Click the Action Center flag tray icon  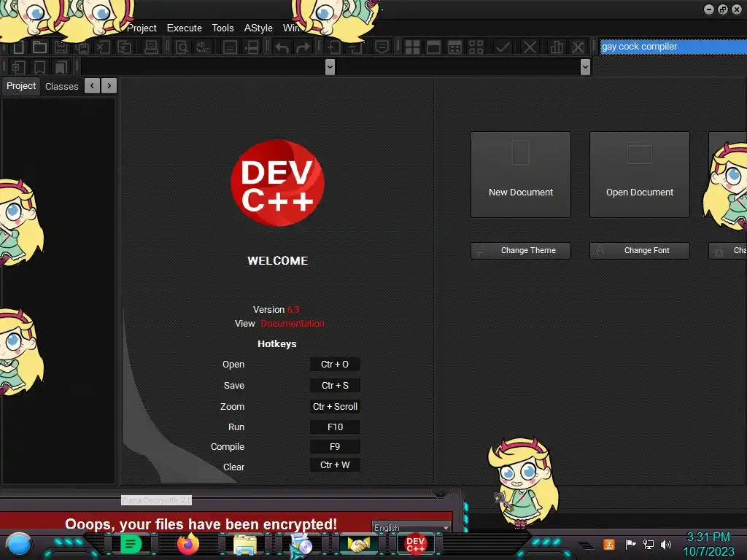tap(630, 544)
